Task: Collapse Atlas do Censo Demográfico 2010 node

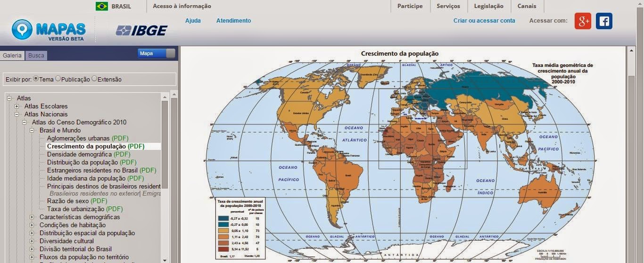Action: click(25, 122)
